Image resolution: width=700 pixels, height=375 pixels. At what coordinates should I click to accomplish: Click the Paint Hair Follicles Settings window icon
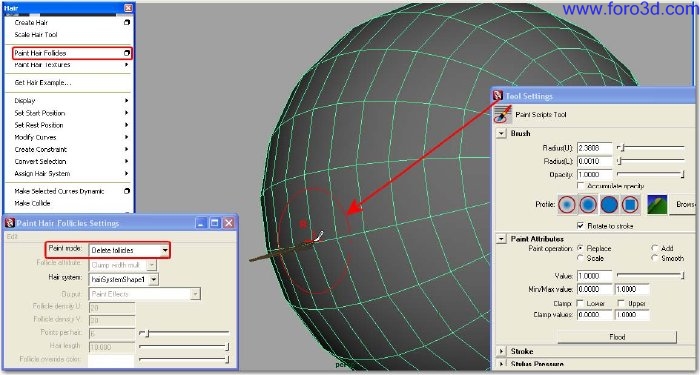pyautogui.click(x=9, y=223)
